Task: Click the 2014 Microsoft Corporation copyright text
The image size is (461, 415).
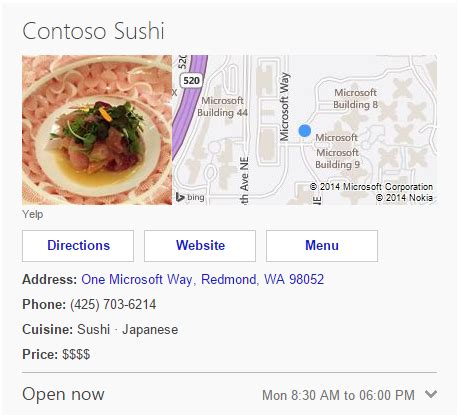Action: tap(371, 187)
